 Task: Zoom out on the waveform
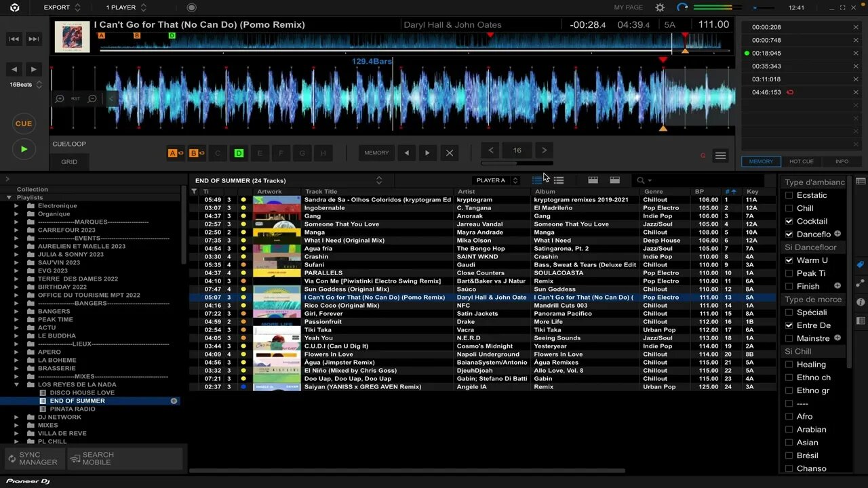(x=92, y=99)
